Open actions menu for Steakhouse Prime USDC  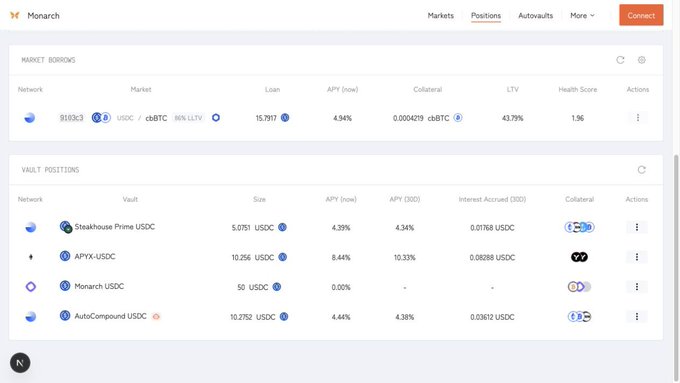point(637,227)
